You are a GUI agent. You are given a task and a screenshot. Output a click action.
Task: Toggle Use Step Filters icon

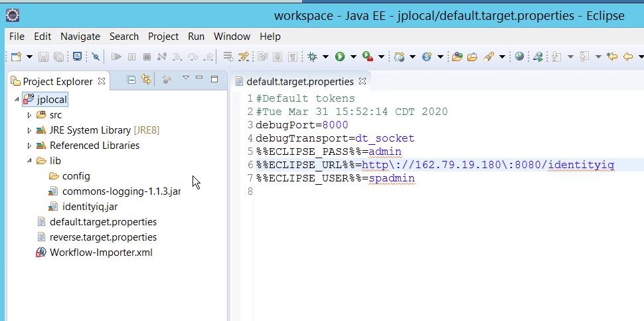244,56
